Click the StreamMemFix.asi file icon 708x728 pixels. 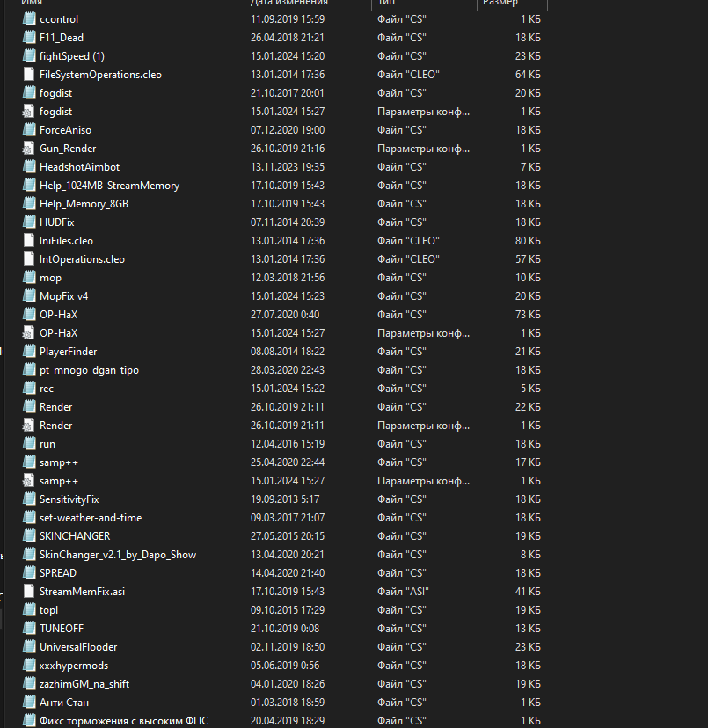point(30,592)
